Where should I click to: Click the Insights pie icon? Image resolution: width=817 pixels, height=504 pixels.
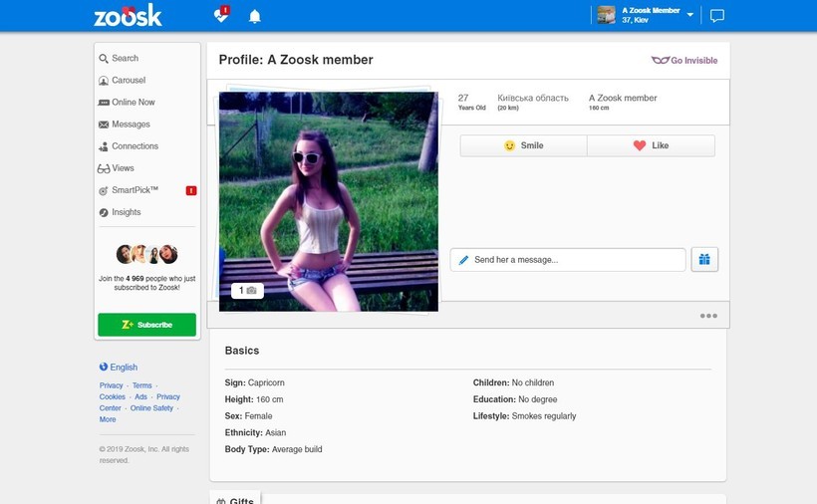(x=104, y=212)
